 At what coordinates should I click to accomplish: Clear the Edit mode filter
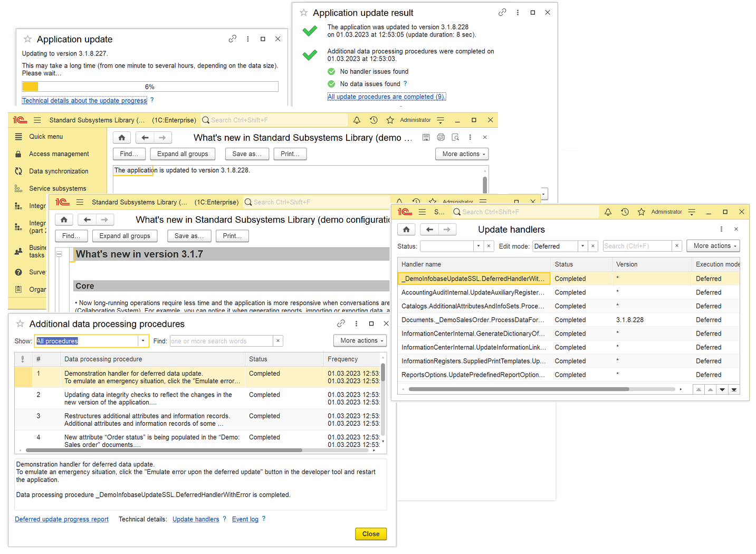point(593,246)
